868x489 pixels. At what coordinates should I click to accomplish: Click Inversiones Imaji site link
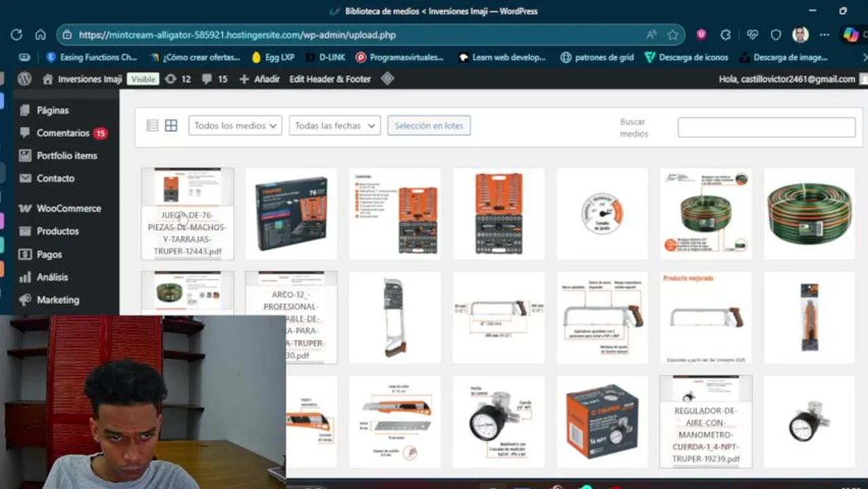tap(82, 79)
